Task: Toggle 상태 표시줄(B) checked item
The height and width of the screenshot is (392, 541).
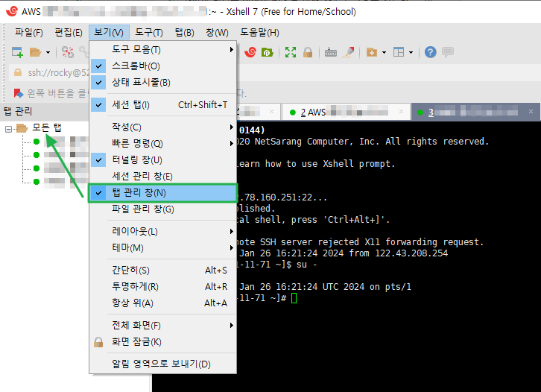Action: click(163, 83)
